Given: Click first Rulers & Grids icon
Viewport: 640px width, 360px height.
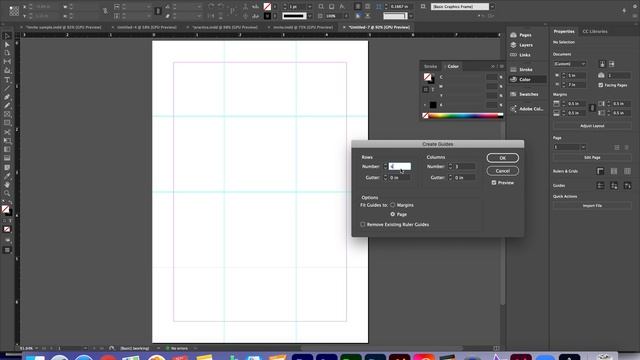Looking at the screenshot, I should pos(600,171).
